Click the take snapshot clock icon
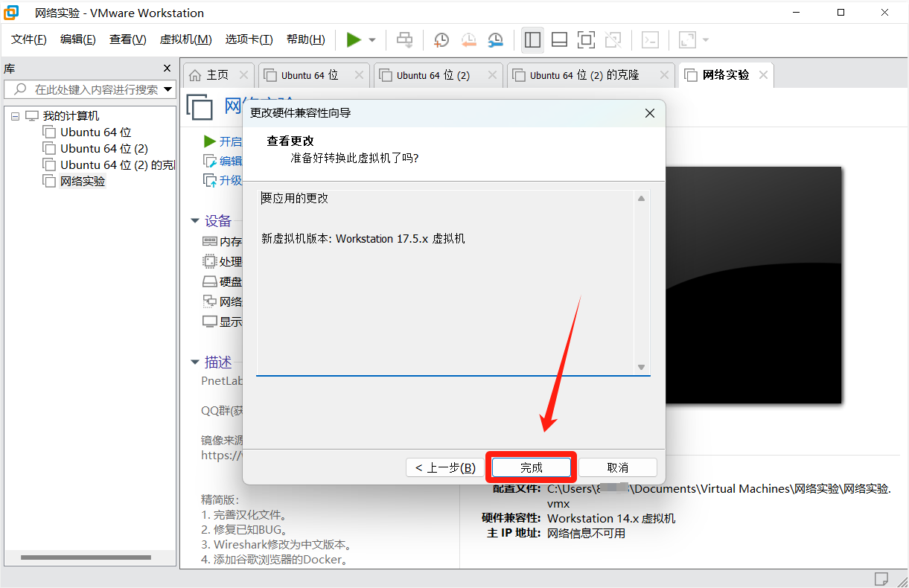 [441, 40]
